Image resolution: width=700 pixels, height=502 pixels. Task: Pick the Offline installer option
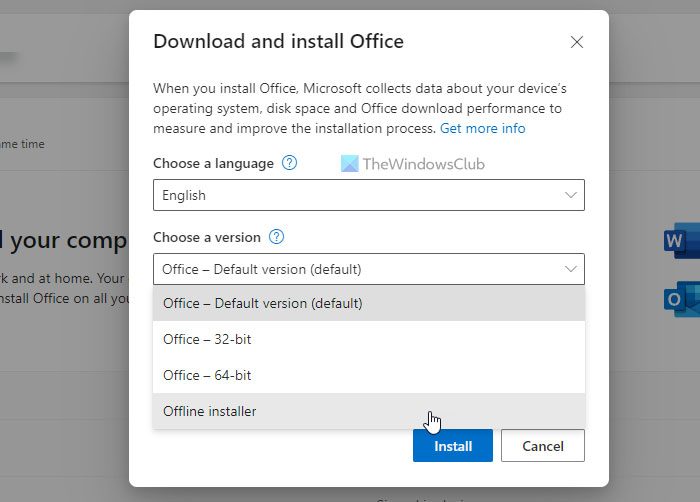tap(369, 411)
